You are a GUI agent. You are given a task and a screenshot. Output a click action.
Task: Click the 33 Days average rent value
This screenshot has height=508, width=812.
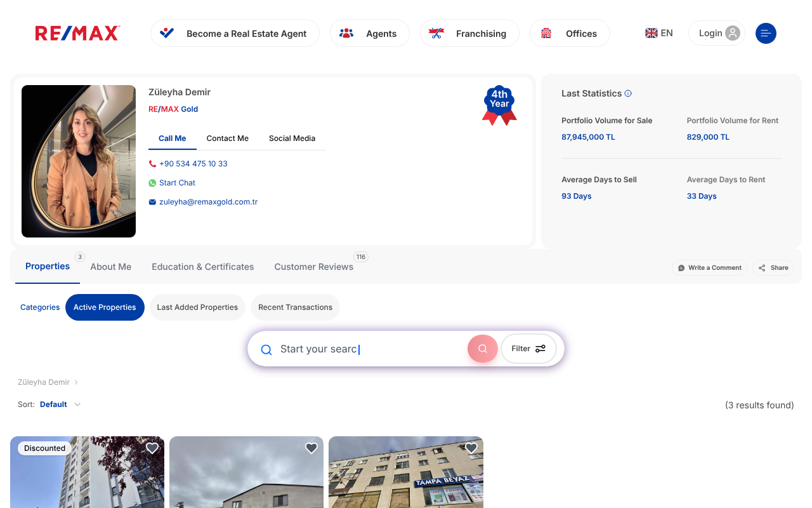click(702, 196)
